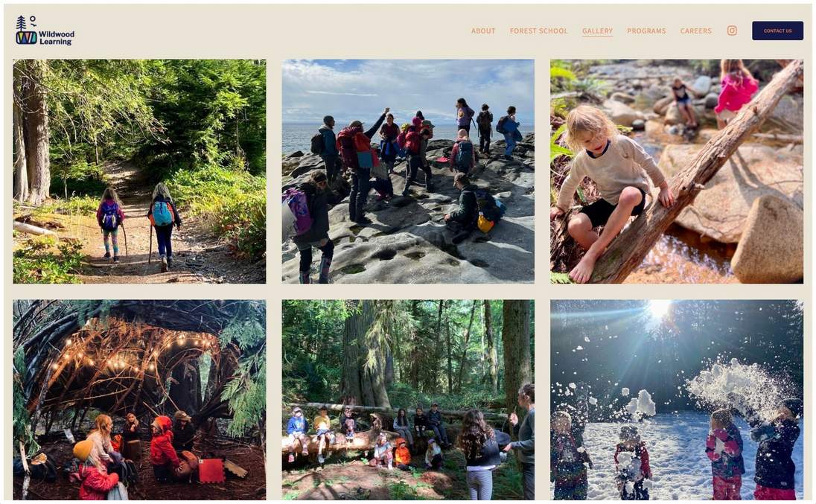Open the Instagram icon link
This screenshot has width=816, height=504.
pos(732,31)
